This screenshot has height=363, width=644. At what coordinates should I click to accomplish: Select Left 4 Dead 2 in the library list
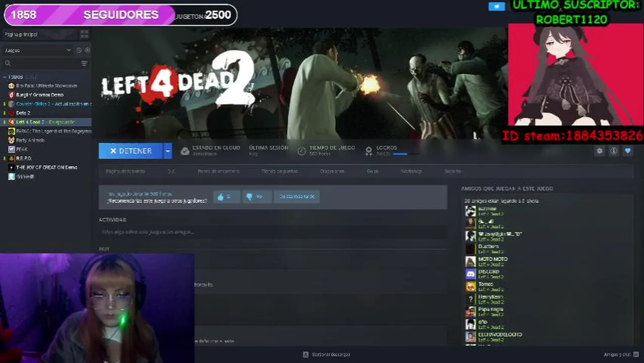[x=45, y=122]
